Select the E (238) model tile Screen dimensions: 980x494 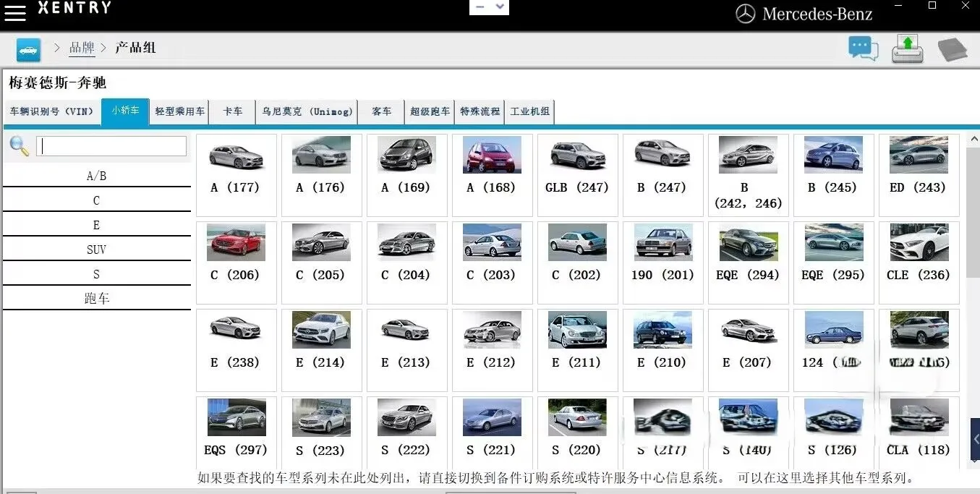237,350
